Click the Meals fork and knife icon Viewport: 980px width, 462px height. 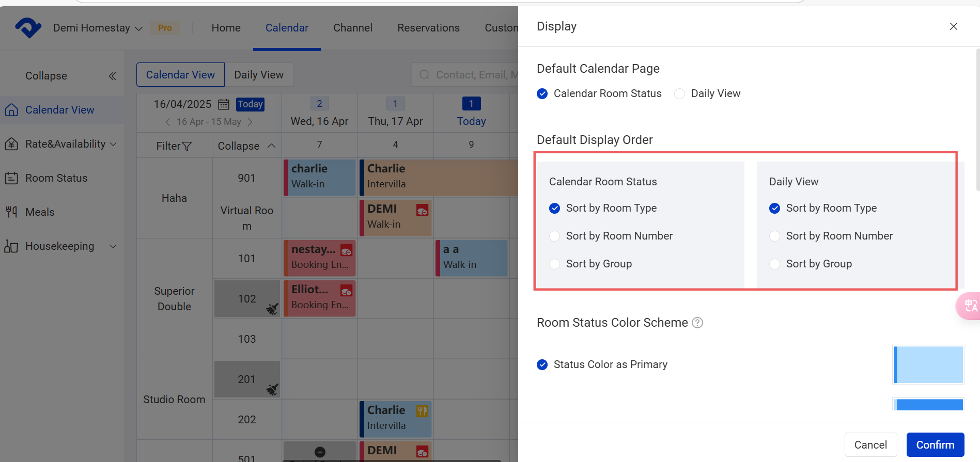11,212
